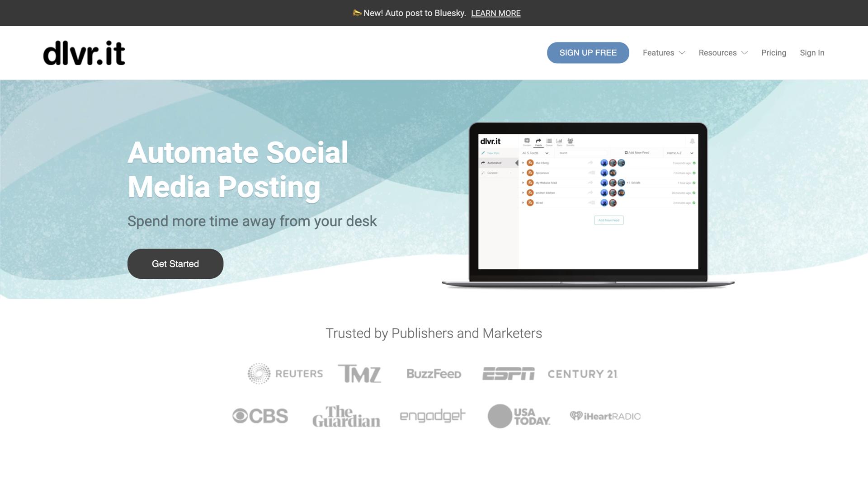Click the Engadget logo
868x488 pixels.
pos(432,416)
